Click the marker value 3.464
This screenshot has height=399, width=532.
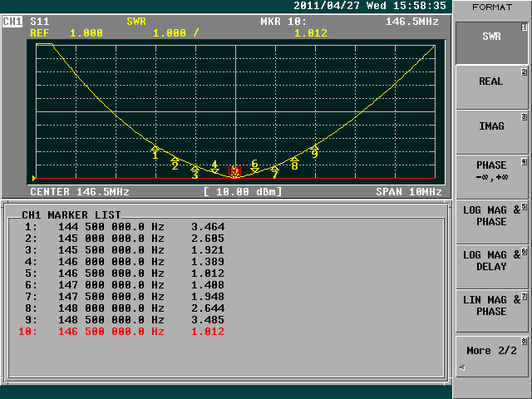tap(208, 227)
